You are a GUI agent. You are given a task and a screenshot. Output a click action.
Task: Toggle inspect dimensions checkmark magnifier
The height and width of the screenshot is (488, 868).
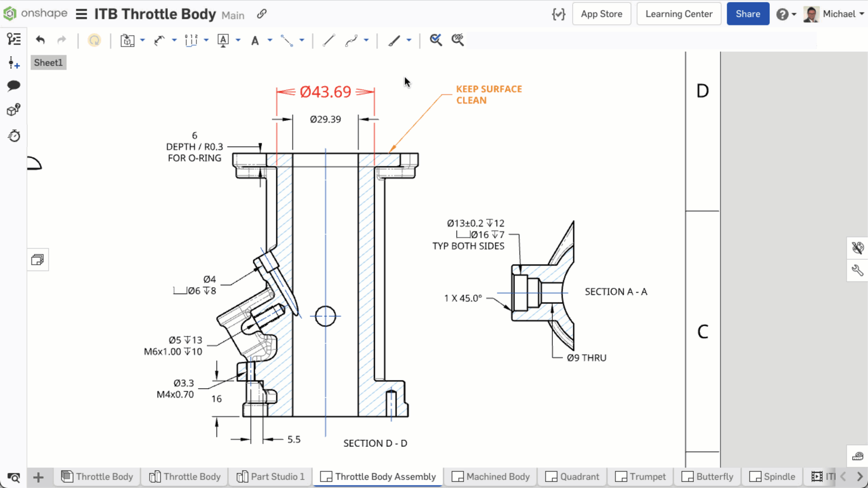point(436,40)
